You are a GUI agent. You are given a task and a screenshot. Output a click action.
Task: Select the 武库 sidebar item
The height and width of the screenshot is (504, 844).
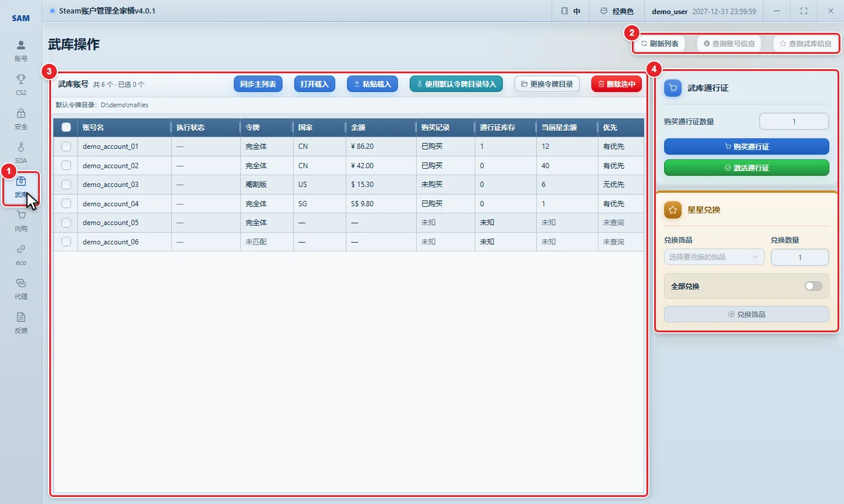(x=21, y=188)
